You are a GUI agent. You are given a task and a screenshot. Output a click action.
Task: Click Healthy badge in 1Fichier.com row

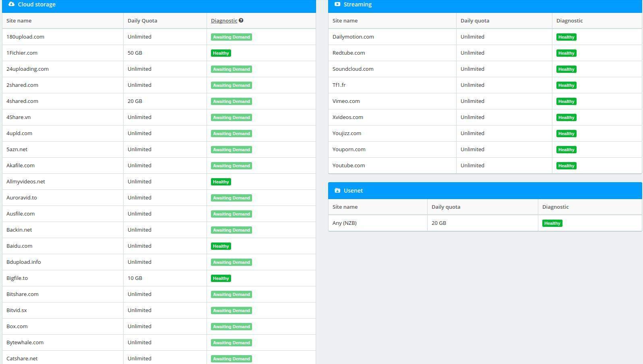pyautogui.click(x=221, y=53)
